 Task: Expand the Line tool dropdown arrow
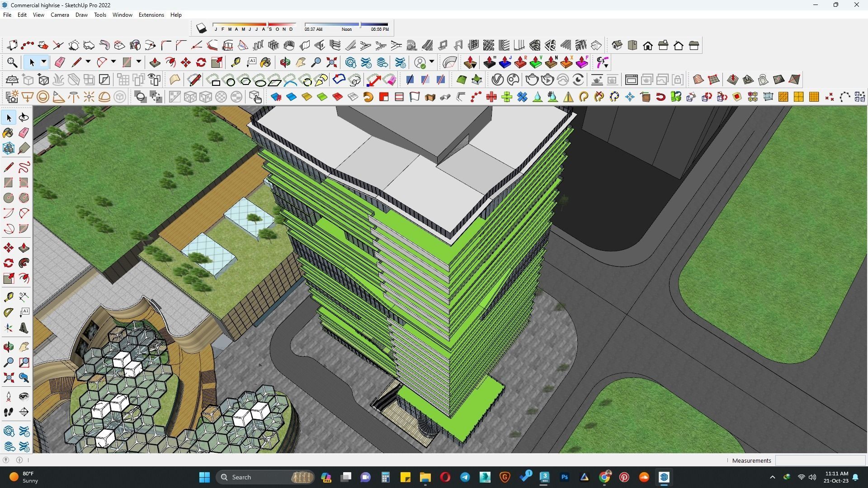pyautogui.click(x=88, y=62)
